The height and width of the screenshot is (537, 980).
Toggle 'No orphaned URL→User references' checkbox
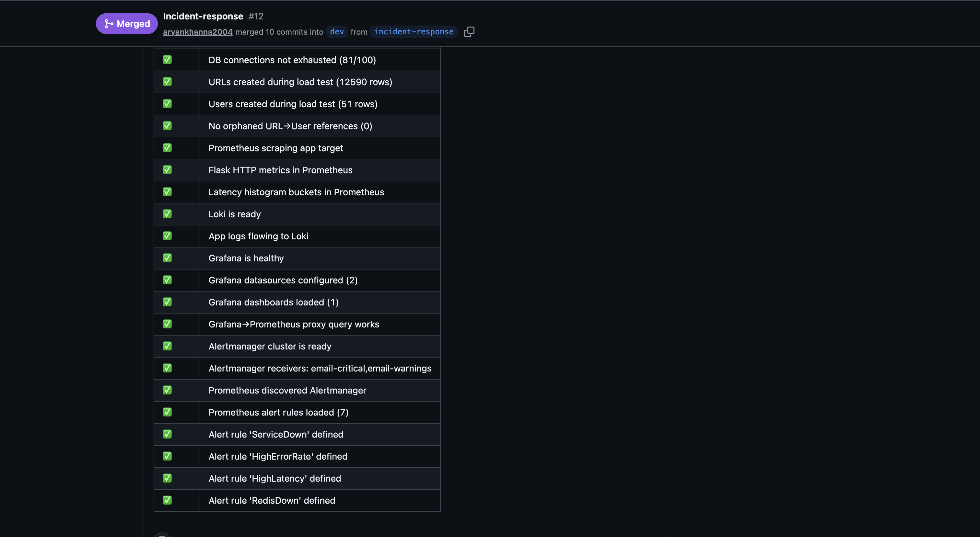167,126
